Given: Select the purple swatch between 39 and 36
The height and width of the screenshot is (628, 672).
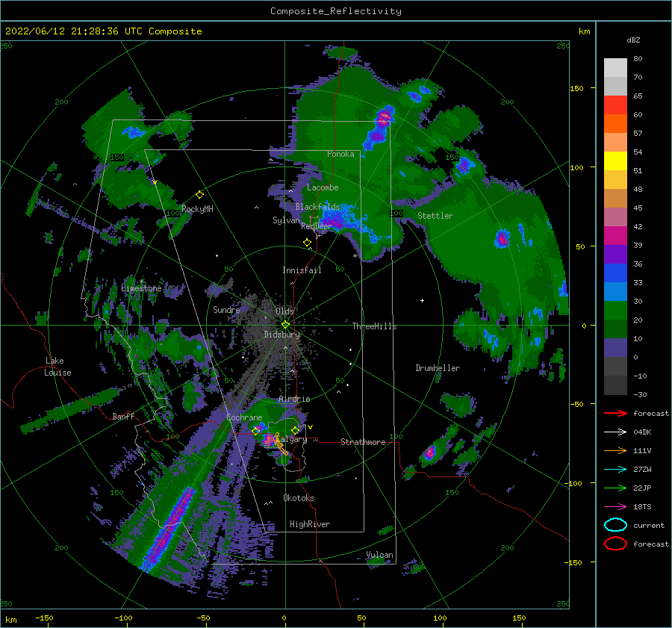Looking at the screenshot, I should (615, 254).
